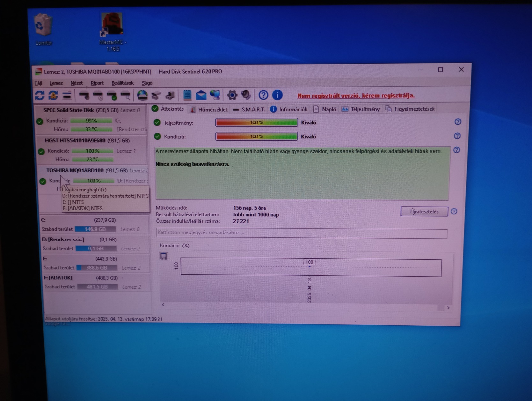Open MesterMC 1.16.5 desktop shortcut
The height and width of the screenshot is (401, 532).
(x=112, y=32)
